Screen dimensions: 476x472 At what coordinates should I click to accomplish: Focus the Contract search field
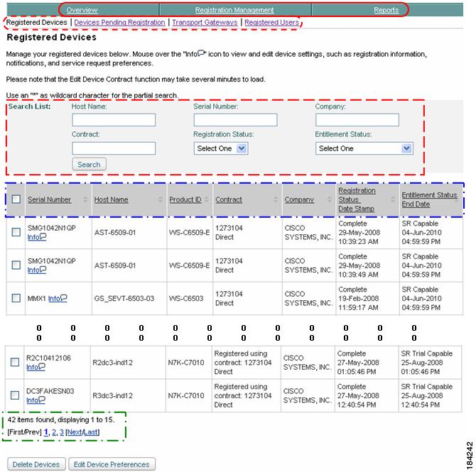(x=114, y=148)
